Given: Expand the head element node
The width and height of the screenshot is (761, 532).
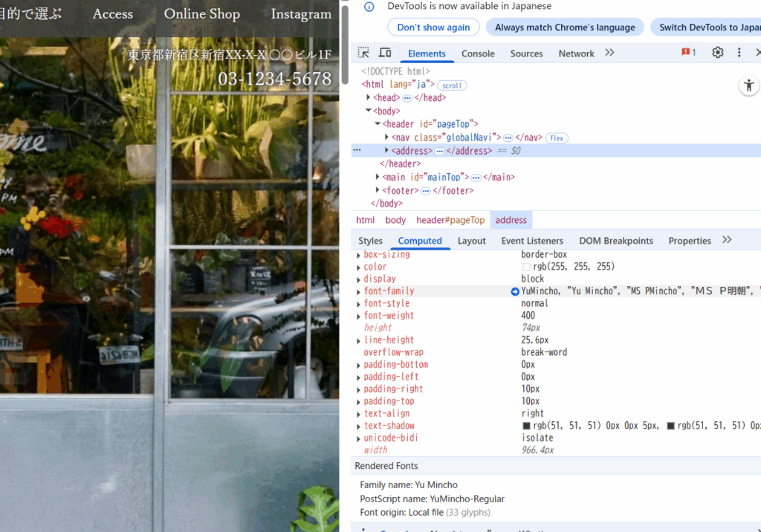Looking at the screenshot, I should 369,98.
